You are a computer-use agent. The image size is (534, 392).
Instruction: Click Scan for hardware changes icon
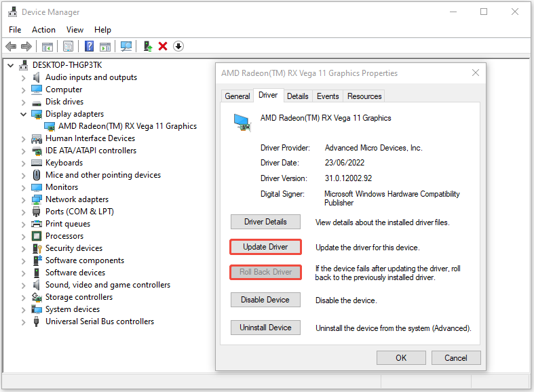[x=126, y=46]
